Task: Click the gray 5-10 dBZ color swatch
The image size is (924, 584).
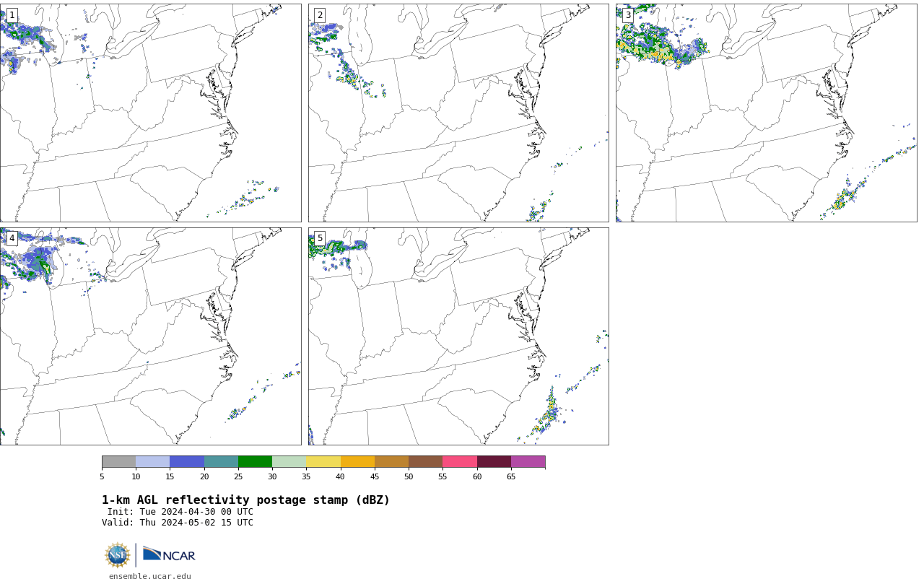Action: [118, 462]
